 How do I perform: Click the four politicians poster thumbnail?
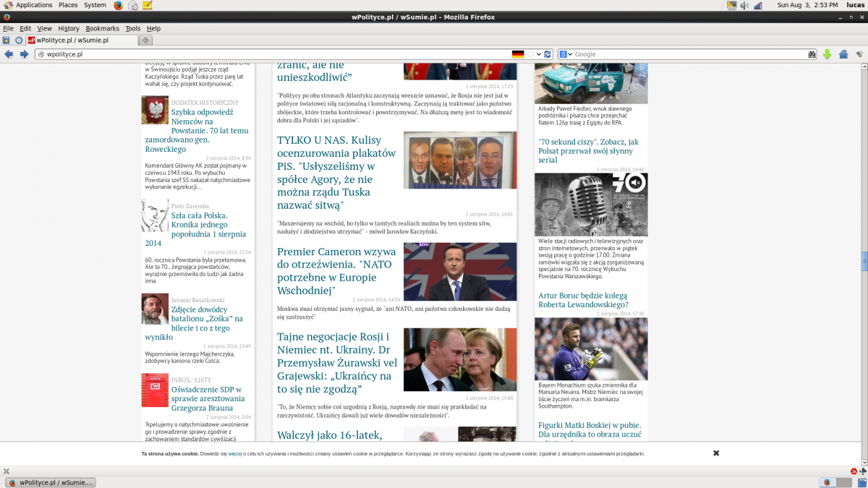click(460, 160)
